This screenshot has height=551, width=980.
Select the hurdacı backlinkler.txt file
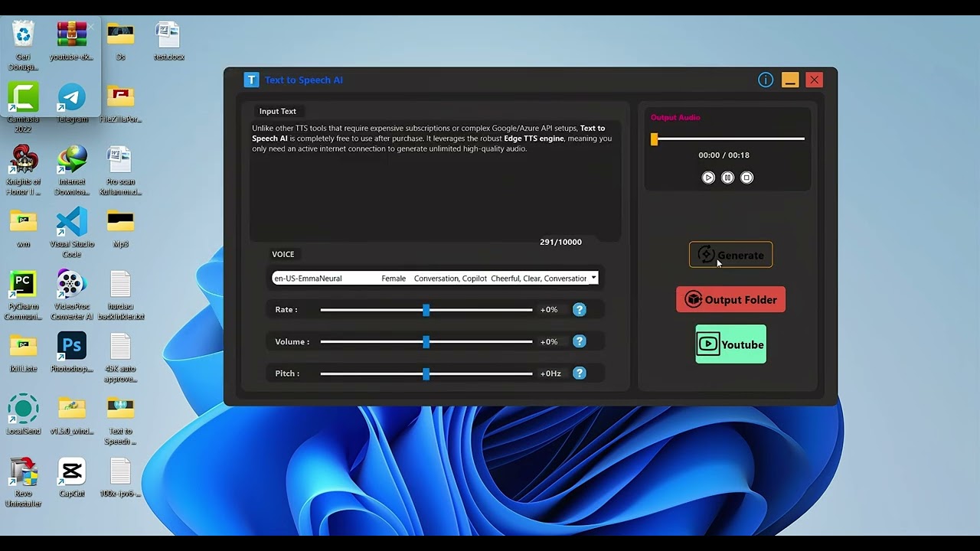click(x=120, y=295)
